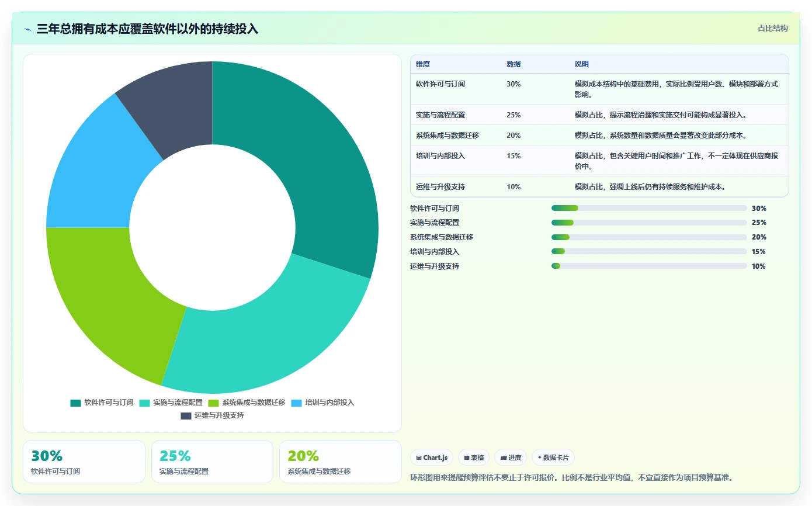Click the 15% label beside progress bar
Viewport: 812px width, 506px height.
(x=759, y=252)
